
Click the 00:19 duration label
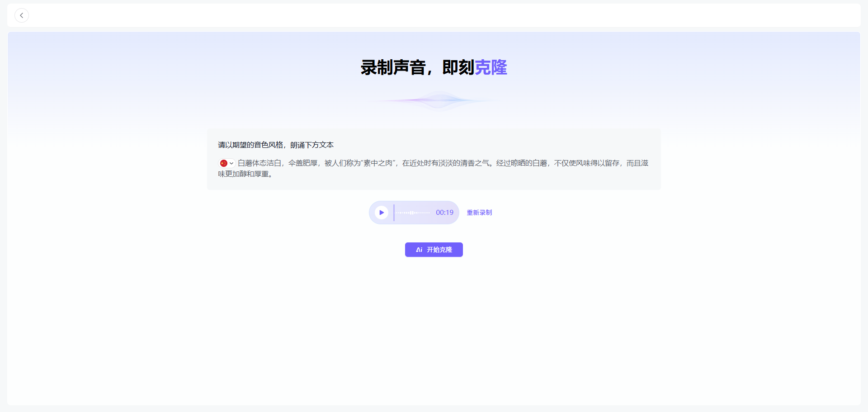click(444, 213)
